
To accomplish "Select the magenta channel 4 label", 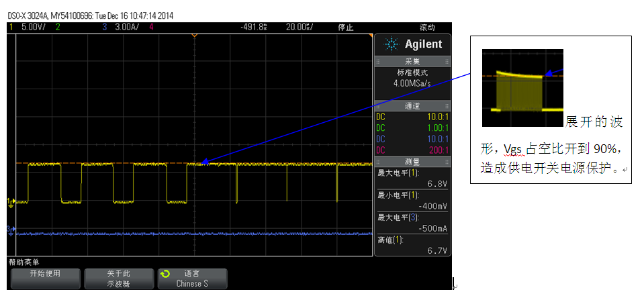I will [x=152, y=28].
